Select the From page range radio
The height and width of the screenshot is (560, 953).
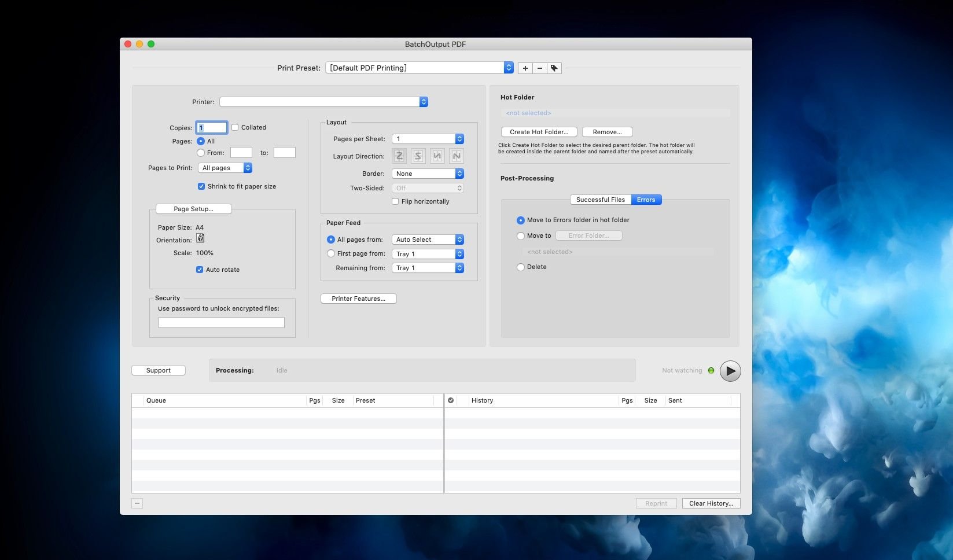click(201, 153)
